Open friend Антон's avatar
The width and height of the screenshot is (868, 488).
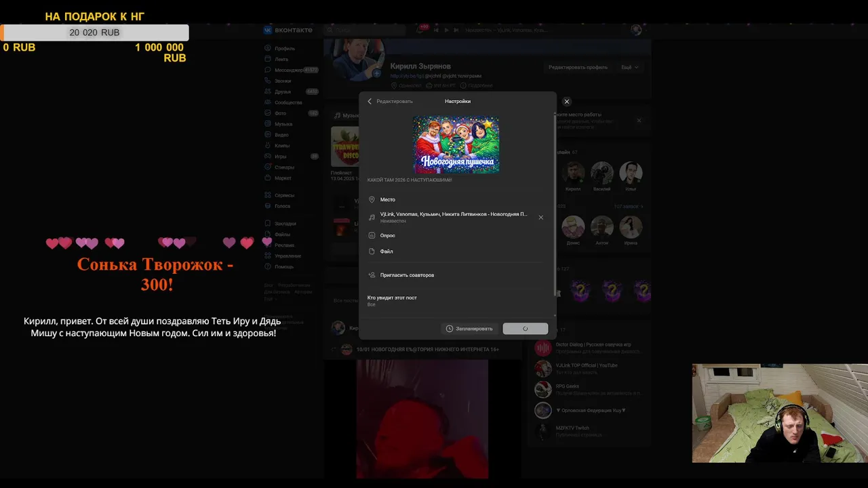[602, 227]
